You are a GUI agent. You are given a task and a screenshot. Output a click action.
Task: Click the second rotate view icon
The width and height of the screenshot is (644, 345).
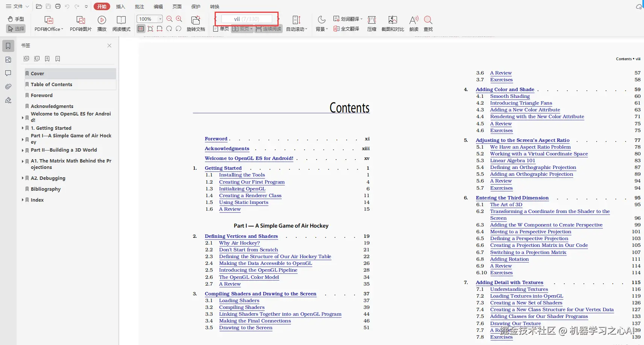pyautogui.click(x=179, y=29)
